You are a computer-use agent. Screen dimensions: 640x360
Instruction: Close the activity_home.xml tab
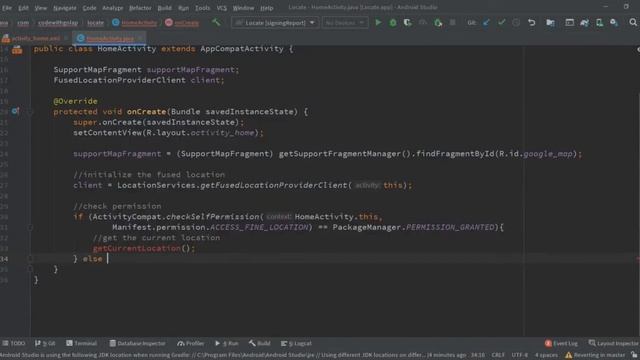coord(66,38)
